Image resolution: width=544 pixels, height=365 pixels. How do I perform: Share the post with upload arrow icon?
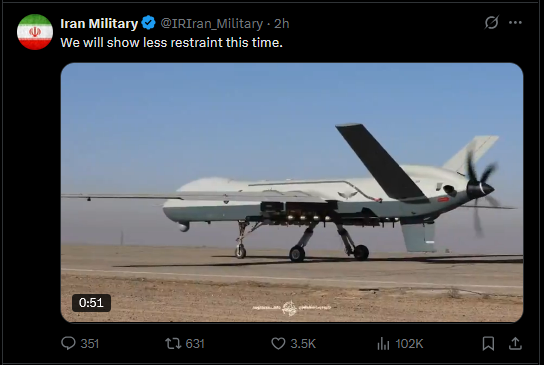coord(515,343)
